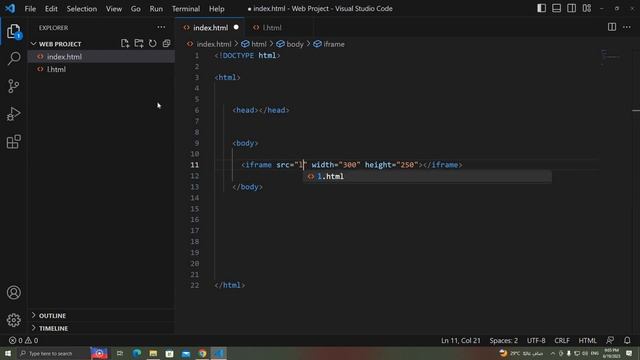Open the Extensions view

click(13, 142)
